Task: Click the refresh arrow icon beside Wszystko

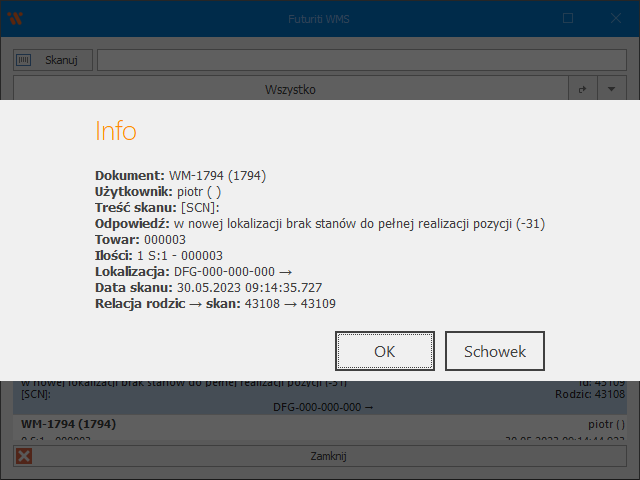Action: 583,90
